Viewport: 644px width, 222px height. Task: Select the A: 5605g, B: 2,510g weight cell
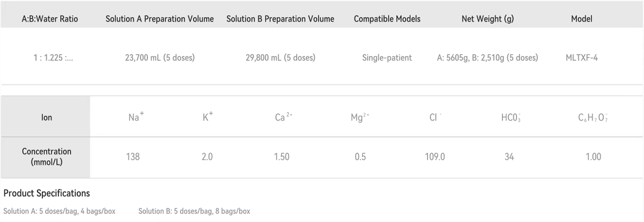487,58
